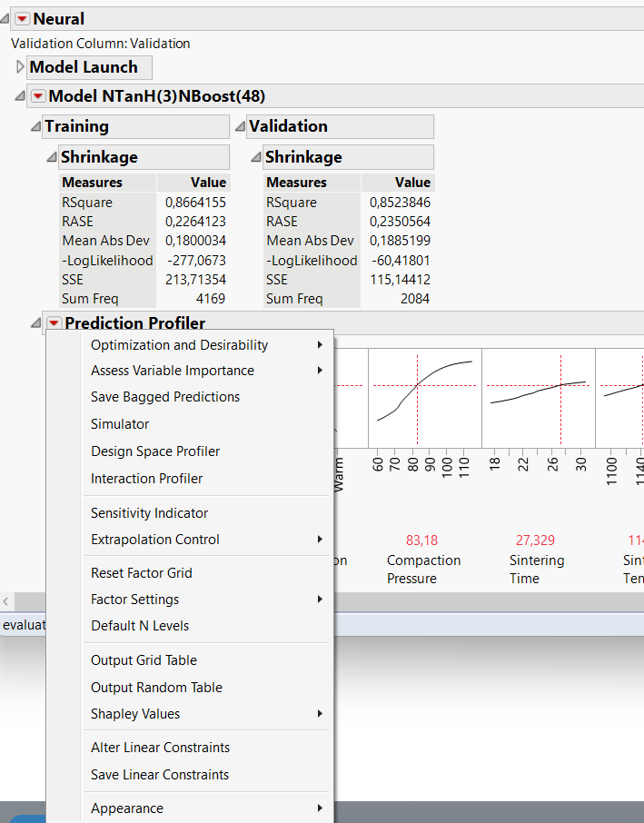Click the Sintering Time factor label

537,570
